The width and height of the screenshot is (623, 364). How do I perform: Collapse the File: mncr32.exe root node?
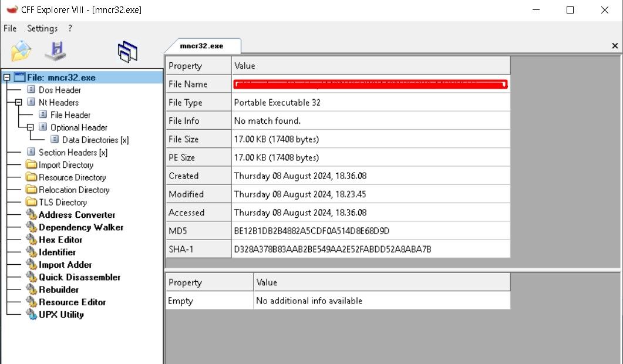pyautogui.click(x=7, y=77)
